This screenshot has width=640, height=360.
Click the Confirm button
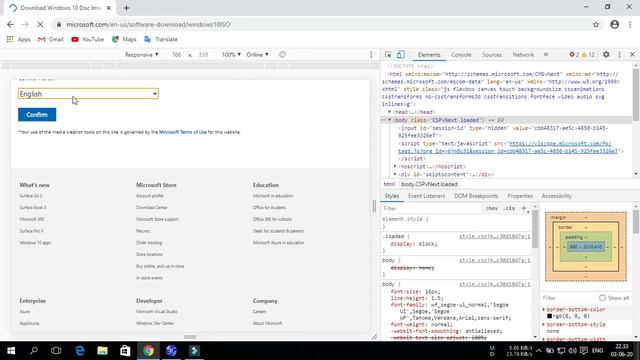pyautogui.click(x=37, y=115)
